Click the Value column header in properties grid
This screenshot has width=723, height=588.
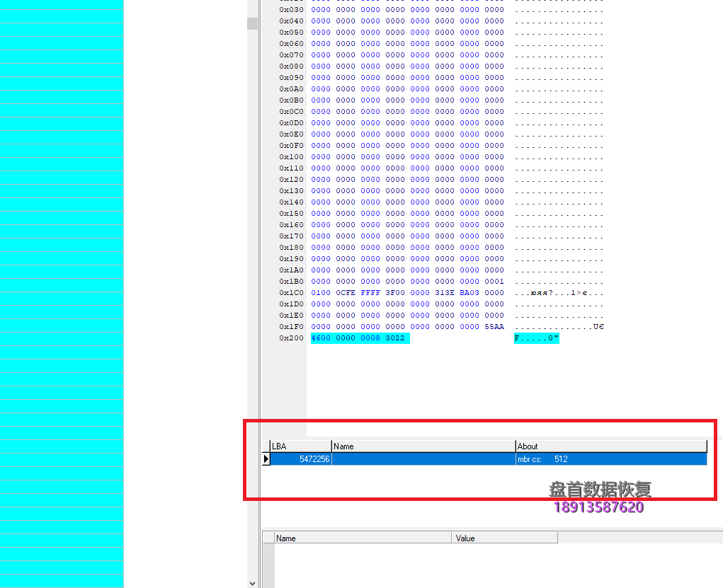[x=504, y=538]
